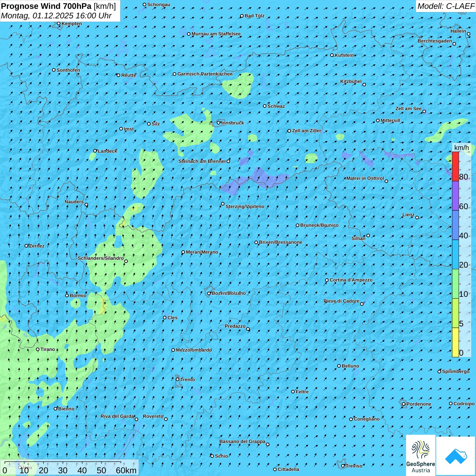Screen dimensions: 476x476
Task: Click the 'Schlanders/Silandro' label
Action: [101, 258]
